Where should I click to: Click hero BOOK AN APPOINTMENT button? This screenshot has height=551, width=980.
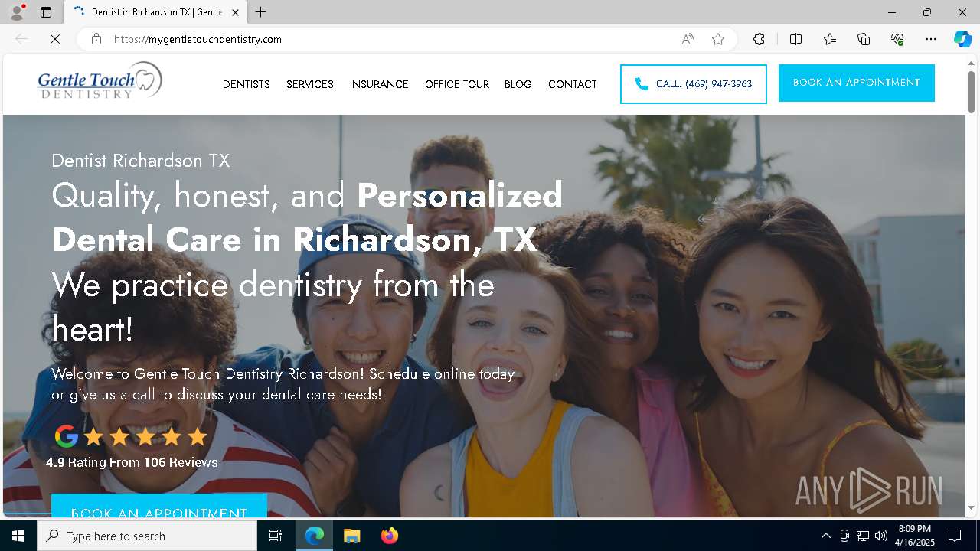[159, 506]
